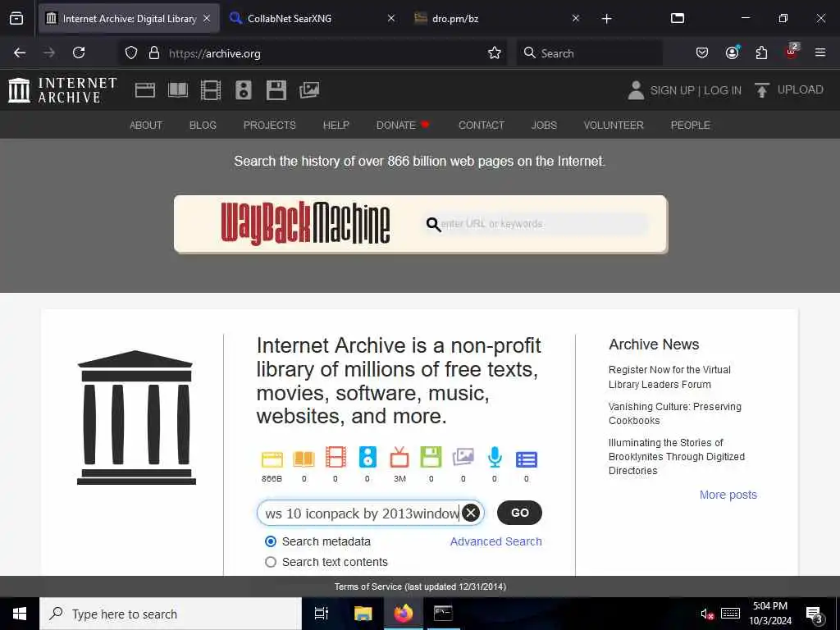Open Illuminating the Stories of Brooklynites post
The image size is (840, 630).
pos(677,456)
